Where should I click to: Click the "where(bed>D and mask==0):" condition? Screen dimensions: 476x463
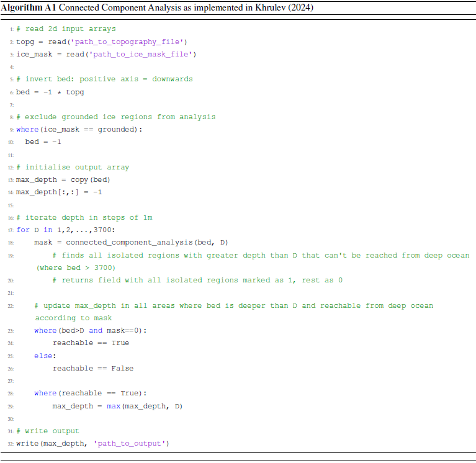[x=91, y=330]
